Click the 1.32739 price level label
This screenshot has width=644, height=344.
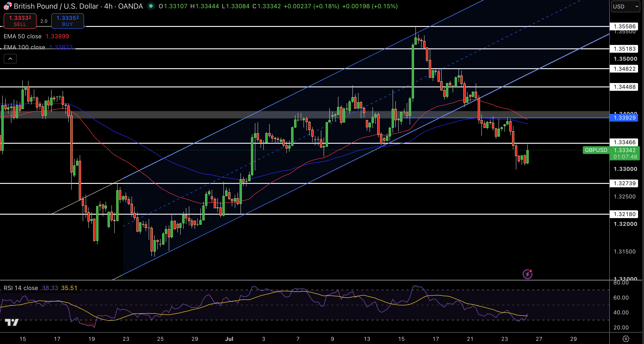click(x=624, y=183)
